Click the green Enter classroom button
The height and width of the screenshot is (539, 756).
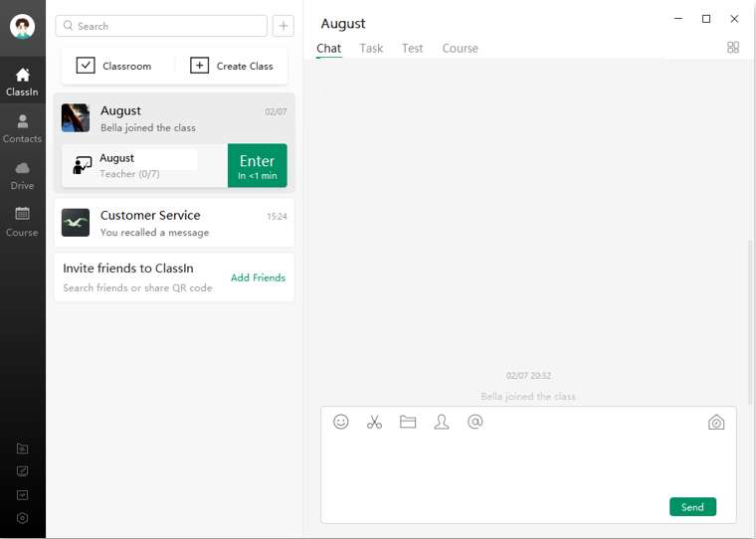coord(258,165)
